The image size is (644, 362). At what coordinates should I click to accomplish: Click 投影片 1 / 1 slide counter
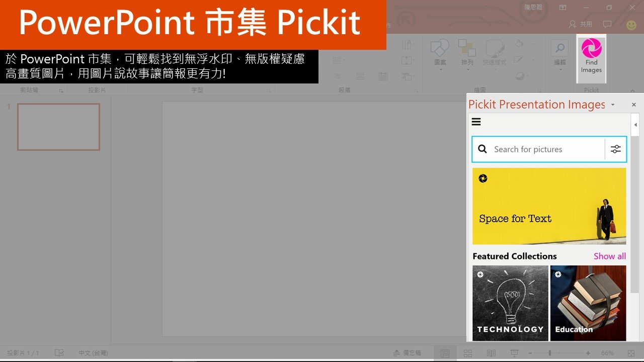tap(23, 353)
